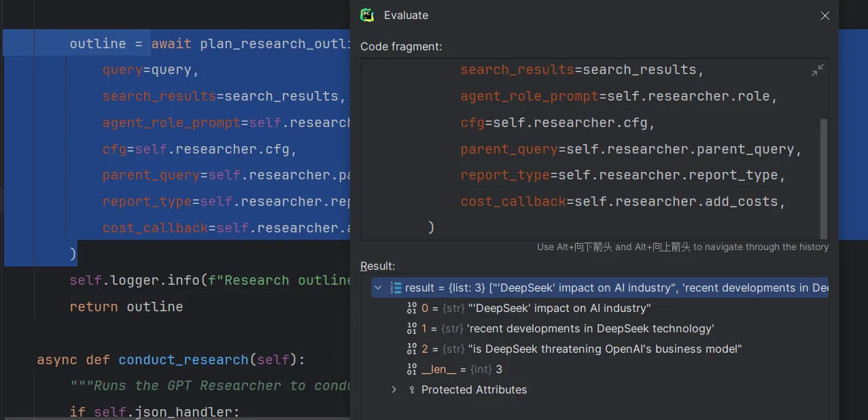Click search_results line in the Evaluate fragment

[583, 70]
